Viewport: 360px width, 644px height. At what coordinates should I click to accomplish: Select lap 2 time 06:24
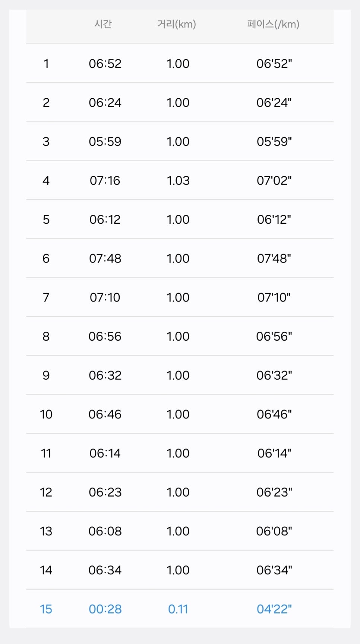coord(105,103)
